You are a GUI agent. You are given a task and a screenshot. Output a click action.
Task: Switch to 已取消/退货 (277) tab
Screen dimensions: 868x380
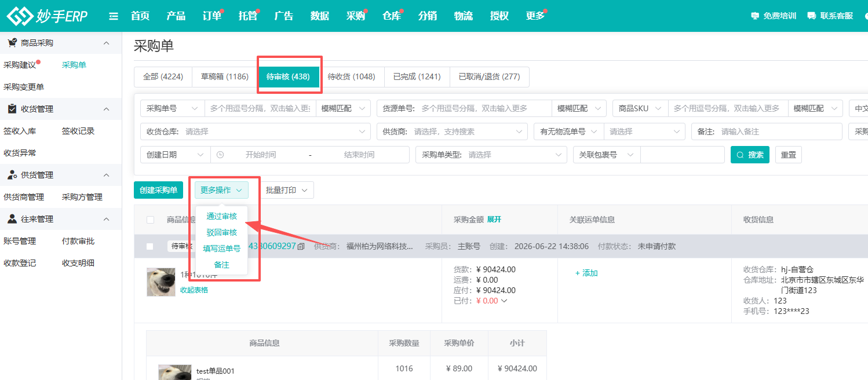pos(490,77)
